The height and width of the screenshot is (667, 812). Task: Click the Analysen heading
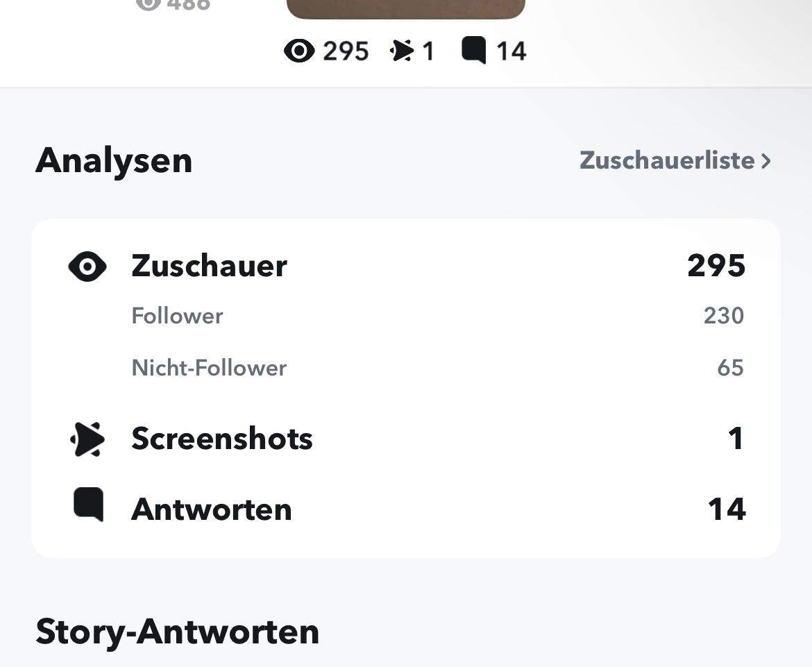[115, 160]
